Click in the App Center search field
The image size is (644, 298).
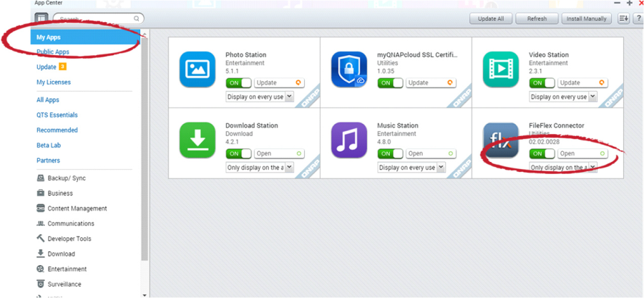pyautogui.click(x=99, y=19)
